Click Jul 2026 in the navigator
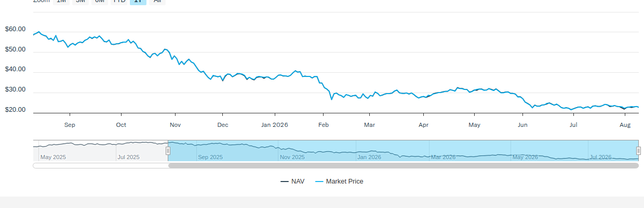Screen dimensions: 644x208 pos(600,157)
